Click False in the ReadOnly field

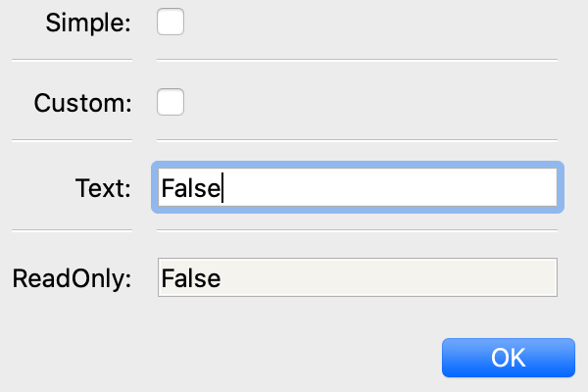tap(191, 278)
